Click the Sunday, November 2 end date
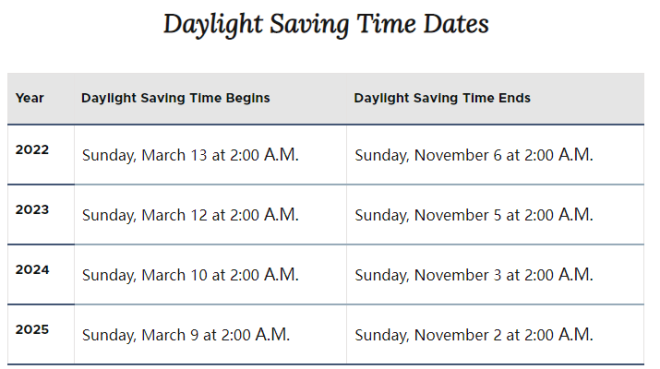 (474, 335)
